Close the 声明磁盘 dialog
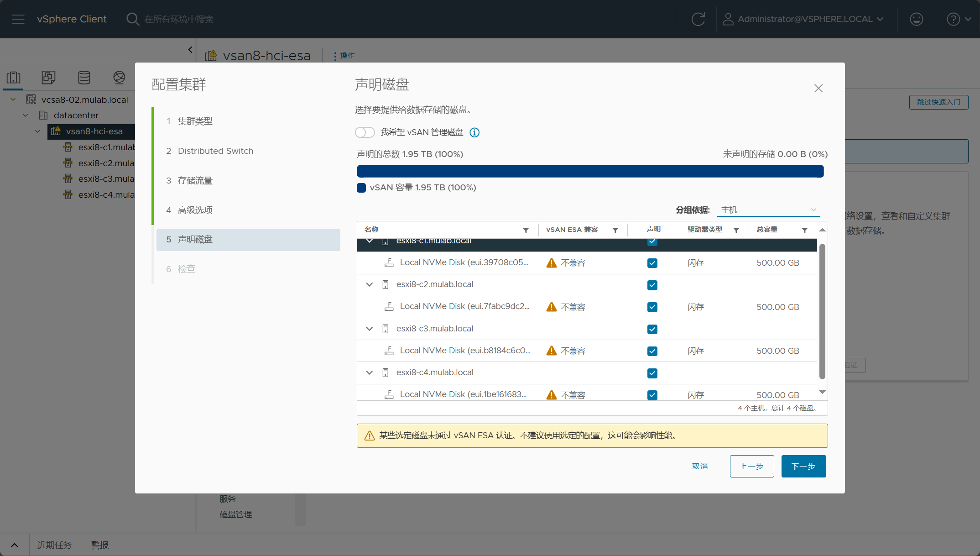The image size is (980, 556). point(818,88)
